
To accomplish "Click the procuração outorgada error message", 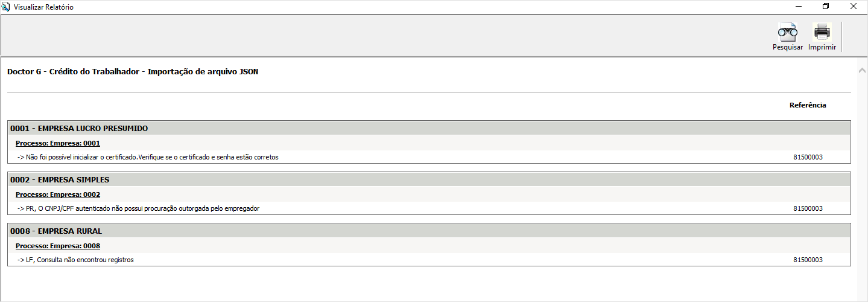I will (138, 208).
